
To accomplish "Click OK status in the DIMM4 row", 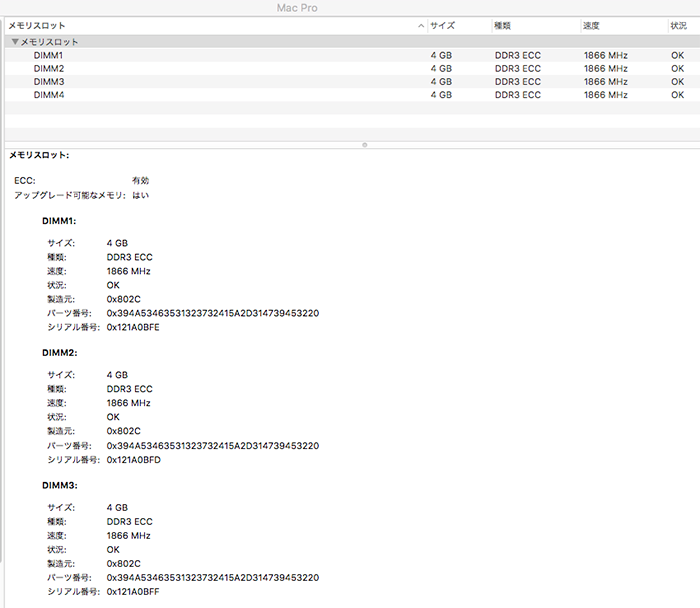I will (678, 95).
